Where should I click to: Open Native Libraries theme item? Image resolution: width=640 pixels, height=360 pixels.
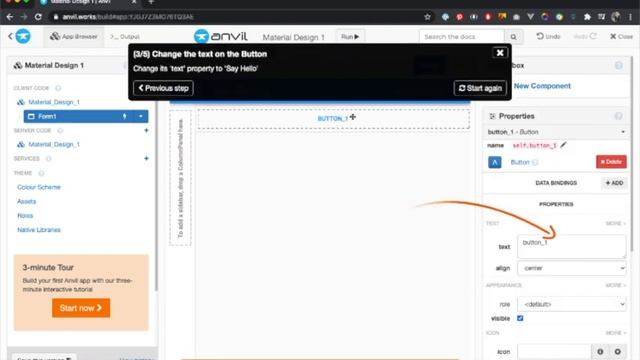tap(39, 230)
